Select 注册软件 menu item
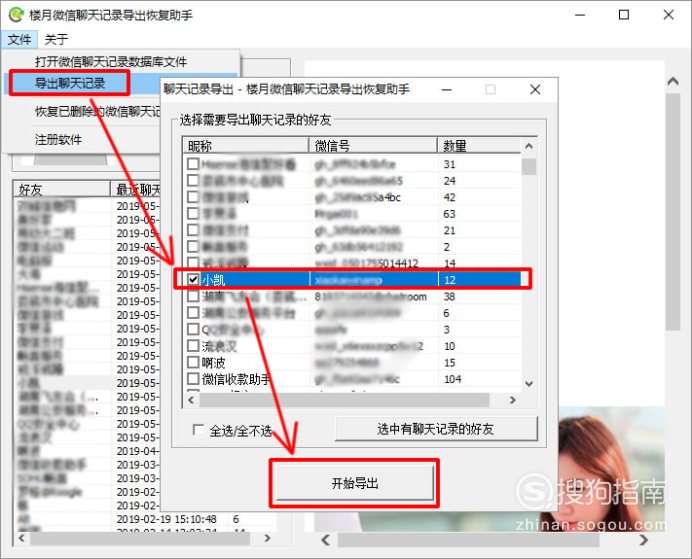Viewport: 692px width, 559px height. (x=58, y=139)
